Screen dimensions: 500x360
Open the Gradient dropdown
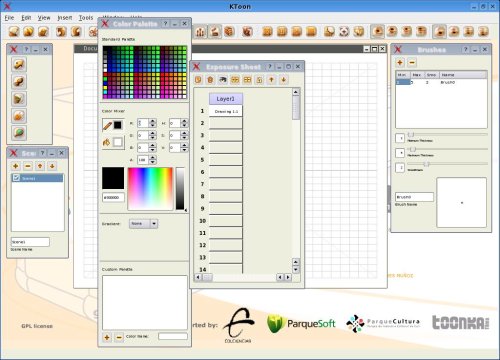coord(144,223)
